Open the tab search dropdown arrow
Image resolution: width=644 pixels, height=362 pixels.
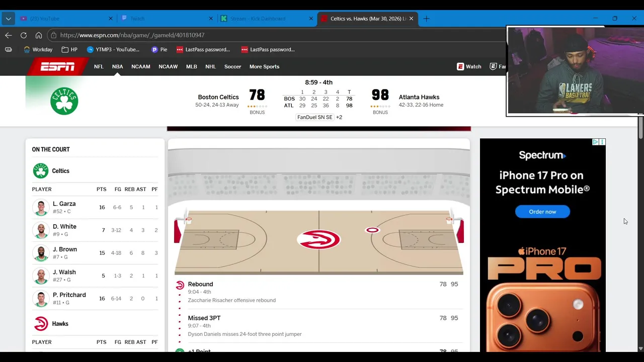point(8,19)
